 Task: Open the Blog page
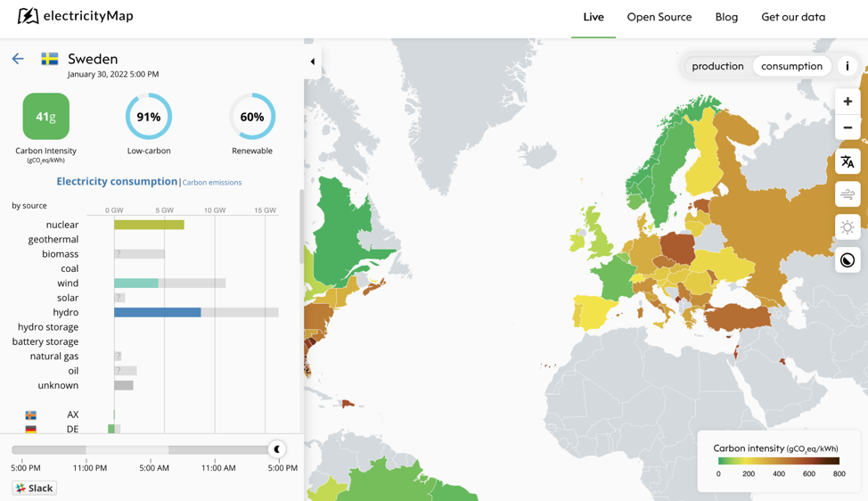726,17
